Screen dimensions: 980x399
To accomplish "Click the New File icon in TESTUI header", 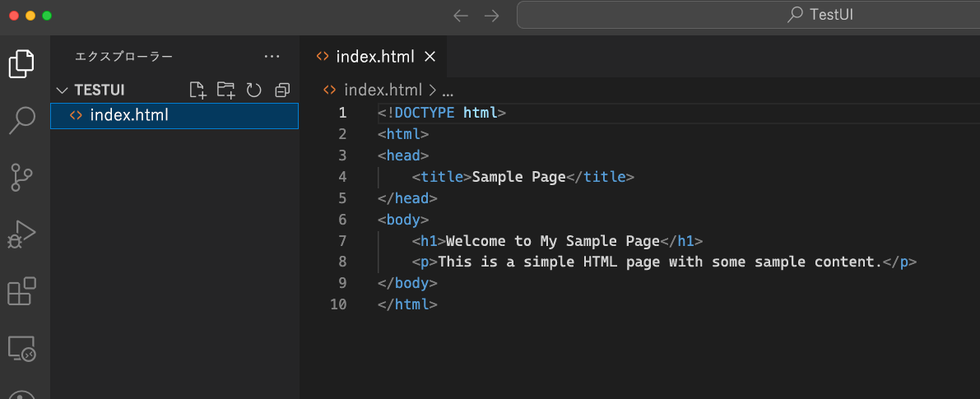I will [198, 90].
